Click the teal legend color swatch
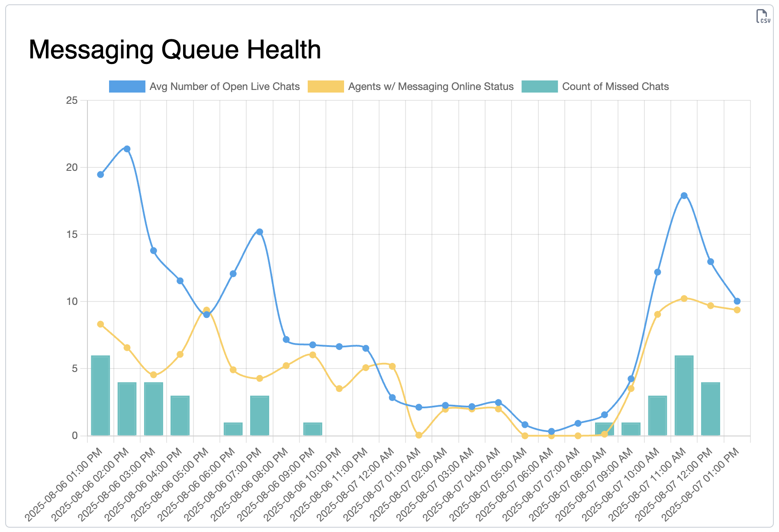Screen dimensions: 779x532 pyautogui.click(x=540, y=86)
